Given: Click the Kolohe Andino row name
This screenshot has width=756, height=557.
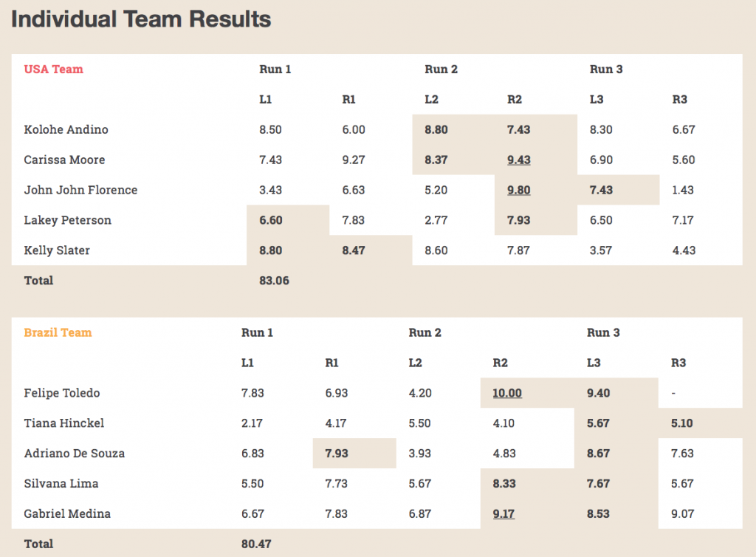Looking at the screenshot, I should point(66,130).
